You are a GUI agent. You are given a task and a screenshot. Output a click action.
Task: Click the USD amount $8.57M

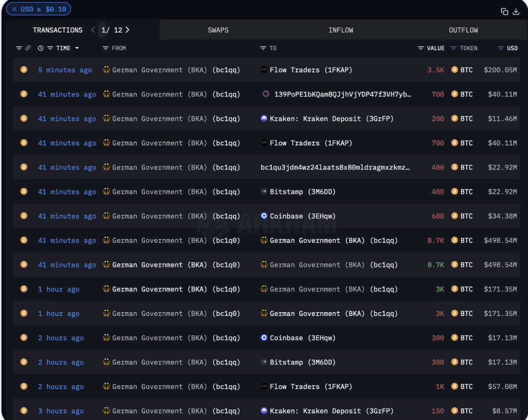point(505,411)
